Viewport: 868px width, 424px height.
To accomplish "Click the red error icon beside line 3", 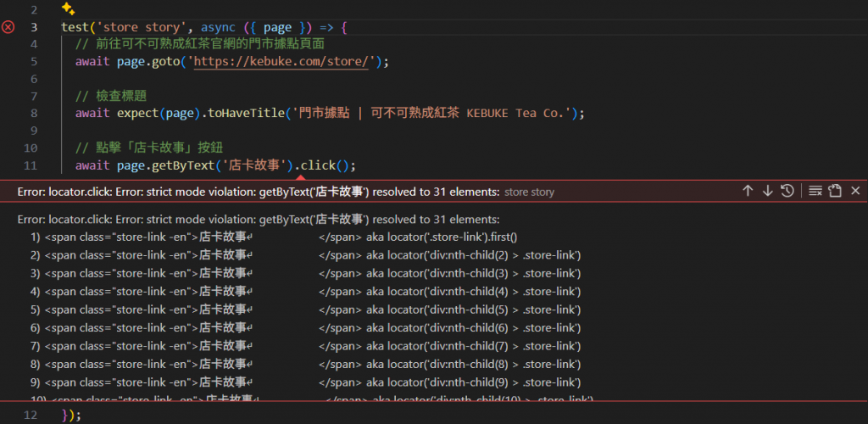I will pyautogui.click(x=8, y=26).
